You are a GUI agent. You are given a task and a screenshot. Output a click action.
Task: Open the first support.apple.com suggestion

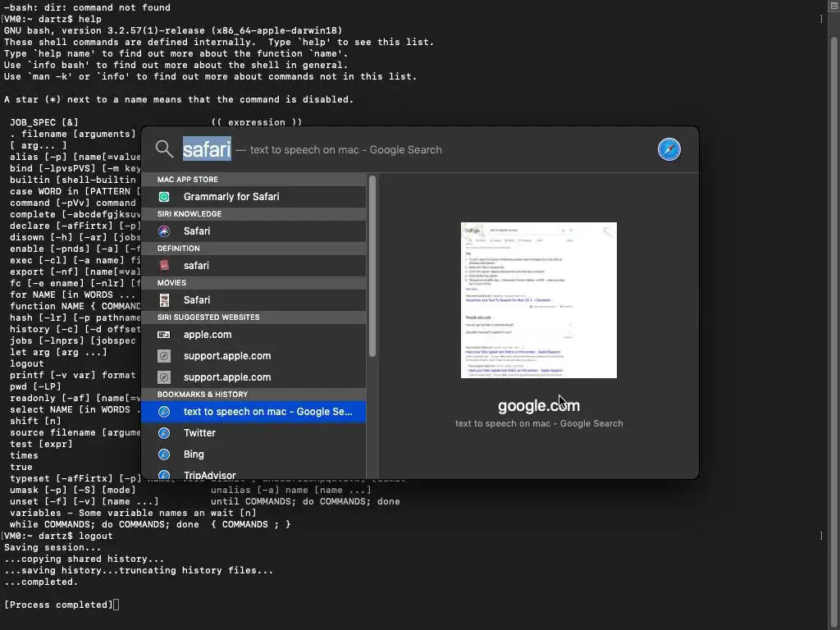[254, 356]
